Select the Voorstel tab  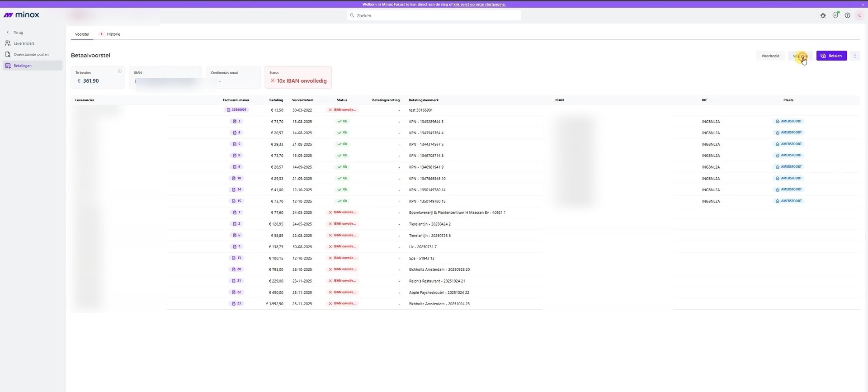pos(82,34)
